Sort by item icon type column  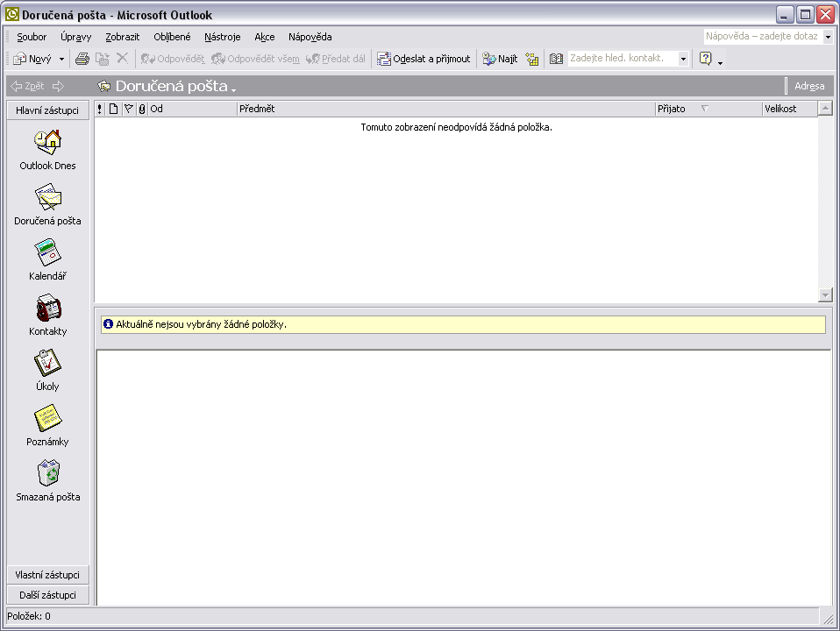point(114,110)
